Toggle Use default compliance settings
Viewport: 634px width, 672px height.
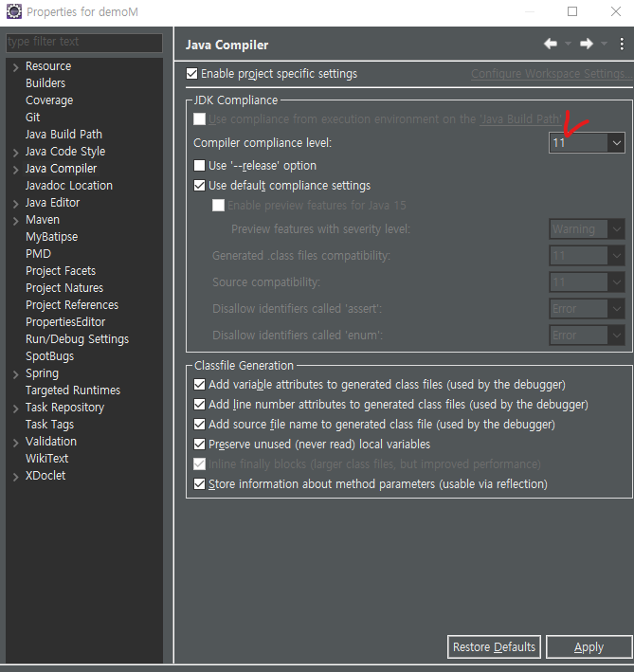tap(199, 186)
